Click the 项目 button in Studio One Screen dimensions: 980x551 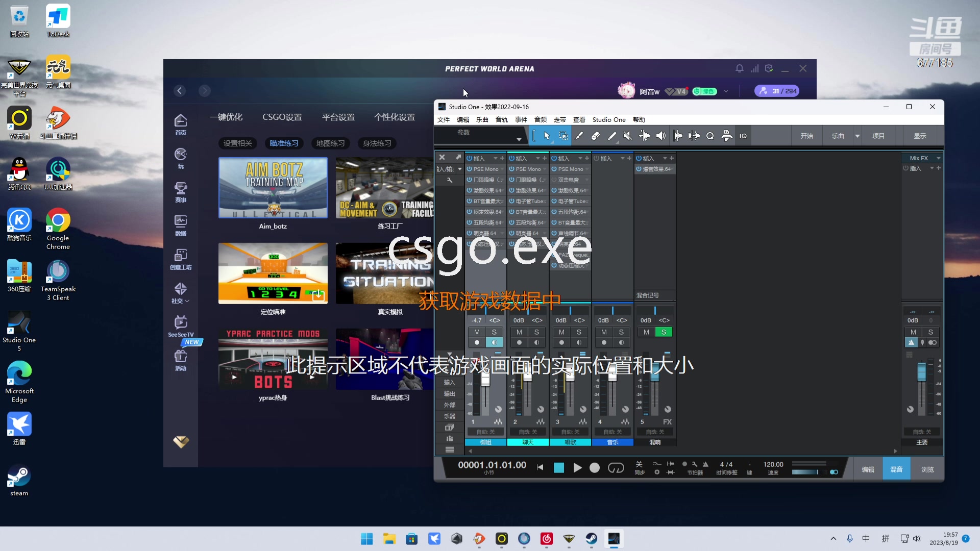click(878, 136)
